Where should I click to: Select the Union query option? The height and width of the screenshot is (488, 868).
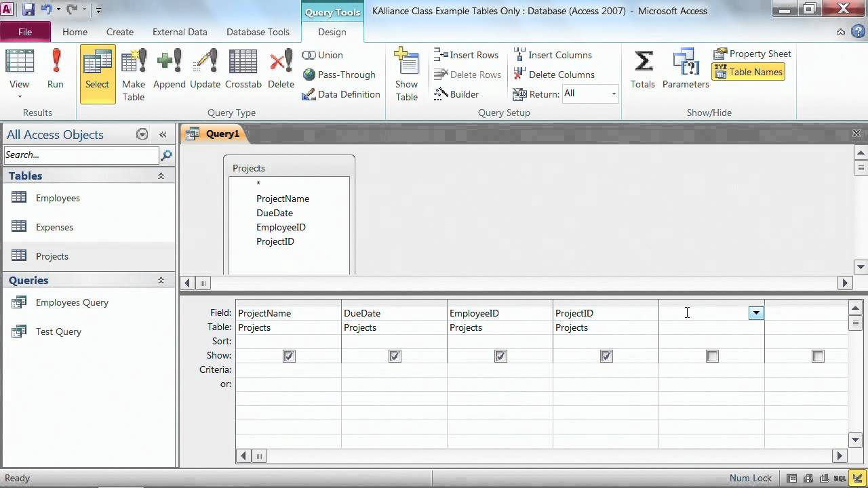point(323,55)
